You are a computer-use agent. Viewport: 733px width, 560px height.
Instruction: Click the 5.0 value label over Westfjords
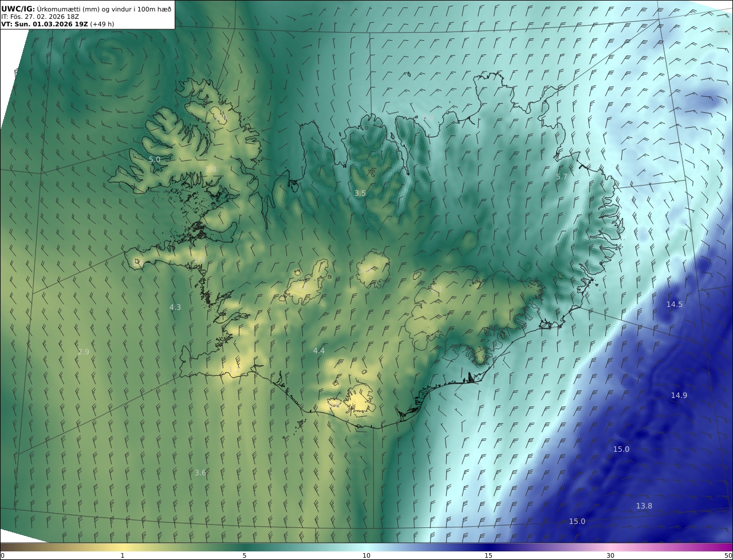pos(155,159)
